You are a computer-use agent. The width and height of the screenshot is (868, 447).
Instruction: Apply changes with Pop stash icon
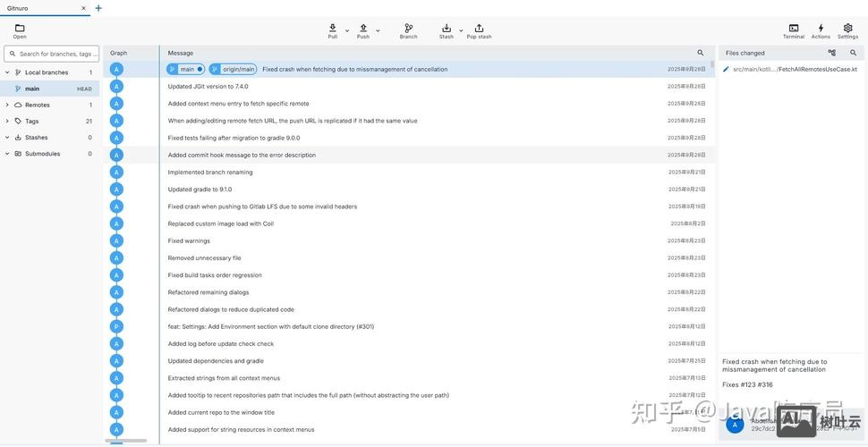coord(479,29)
